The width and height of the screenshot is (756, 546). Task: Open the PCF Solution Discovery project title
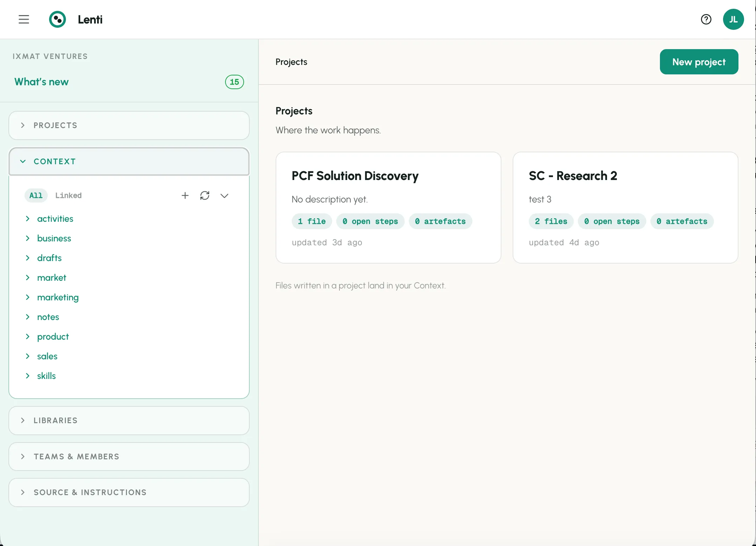tap(355, 176)
